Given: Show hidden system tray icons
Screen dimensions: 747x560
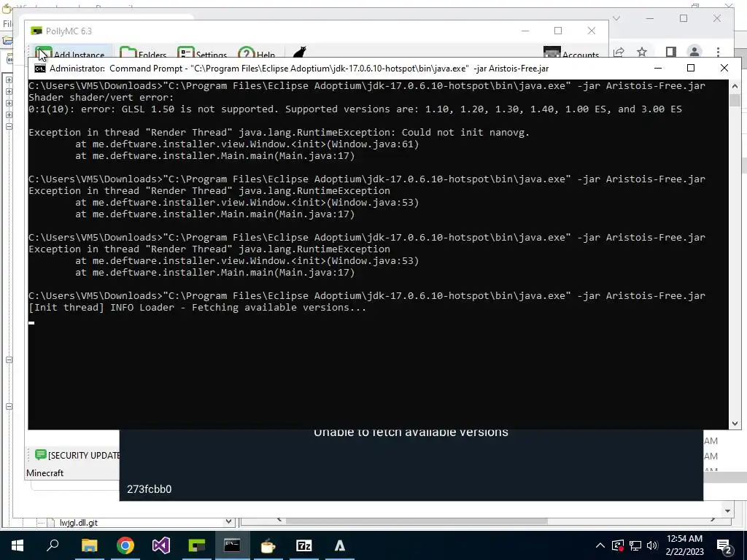Looking at the screenshot, I should [x=600, y=545].
